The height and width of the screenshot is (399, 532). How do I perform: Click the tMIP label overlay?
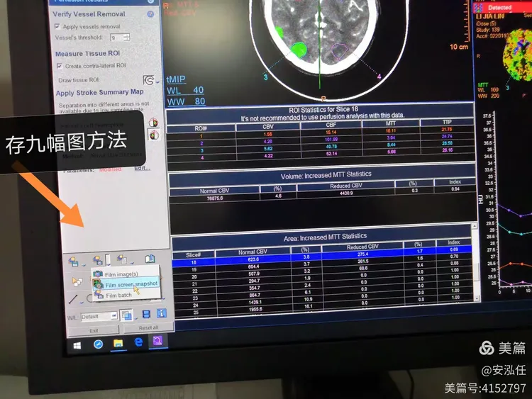pyautogui.click(x=176, y=79)
